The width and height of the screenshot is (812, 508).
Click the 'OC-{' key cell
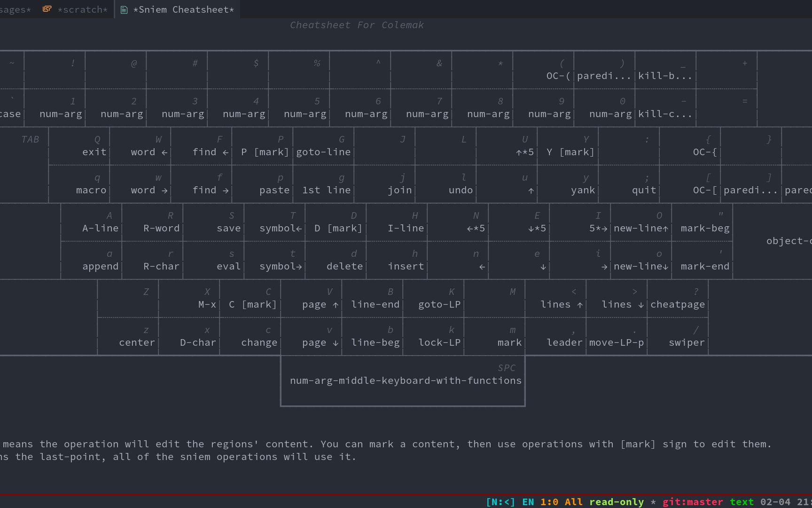(x=690, y=146)
